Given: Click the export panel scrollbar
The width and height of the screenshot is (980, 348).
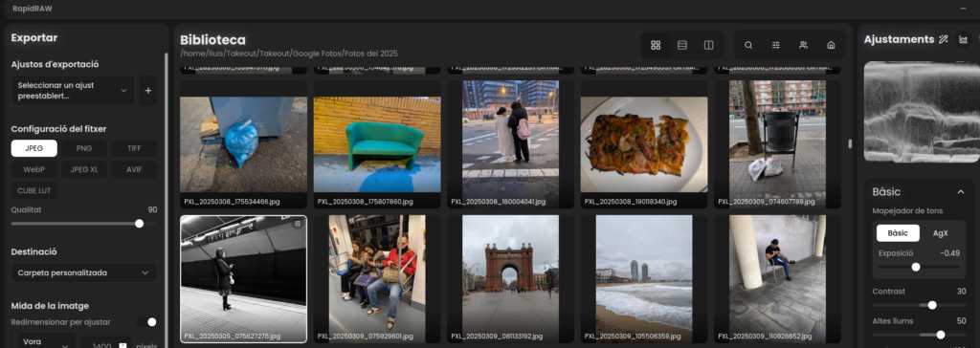Looking at the screenshot, I should [166, 200].
